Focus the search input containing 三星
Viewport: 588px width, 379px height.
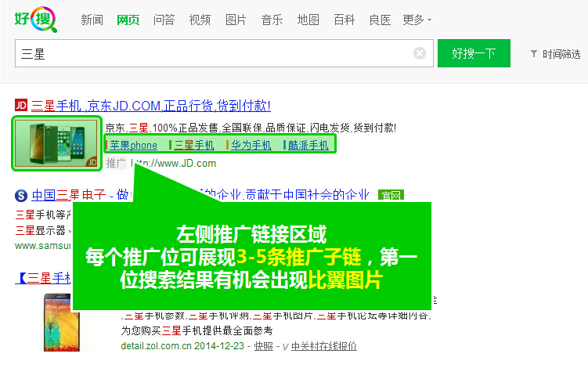tap(211, 53)
